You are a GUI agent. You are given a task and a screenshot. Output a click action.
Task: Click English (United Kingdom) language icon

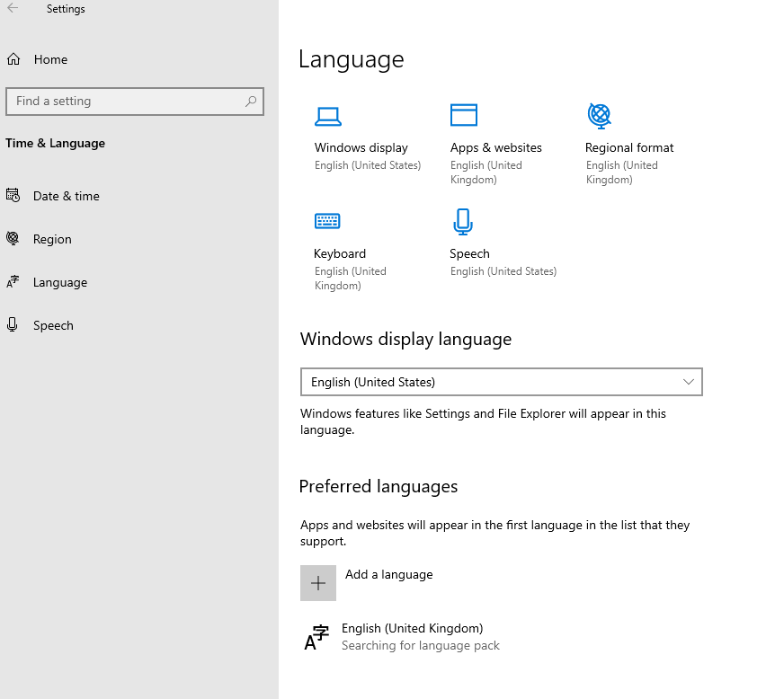pos(316,637)
